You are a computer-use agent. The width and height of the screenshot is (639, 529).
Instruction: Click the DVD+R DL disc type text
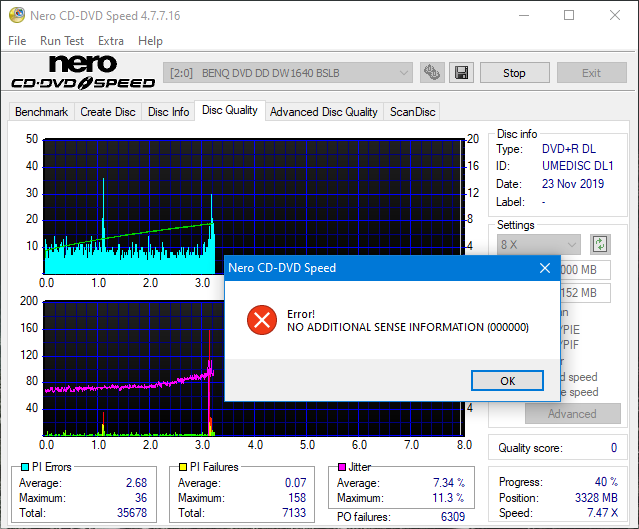click(x=568, y=149)
